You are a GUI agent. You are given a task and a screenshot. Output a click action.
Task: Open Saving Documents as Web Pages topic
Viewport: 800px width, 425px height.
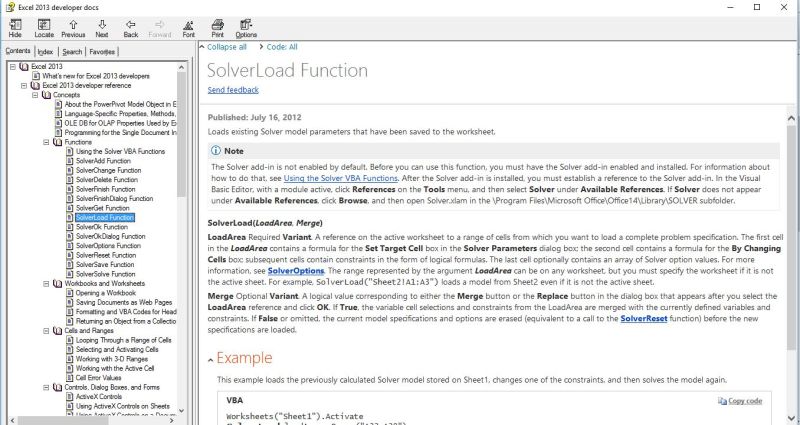[124, 303]
